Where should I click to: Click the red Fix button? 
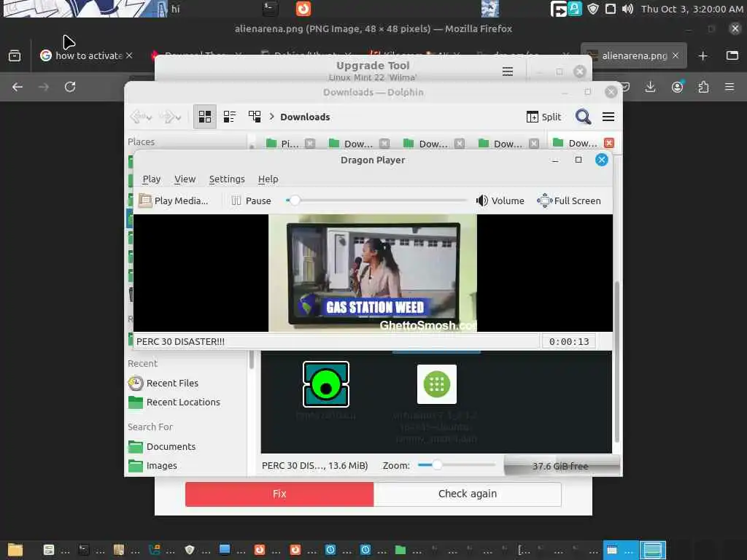(x=279, y=494)
